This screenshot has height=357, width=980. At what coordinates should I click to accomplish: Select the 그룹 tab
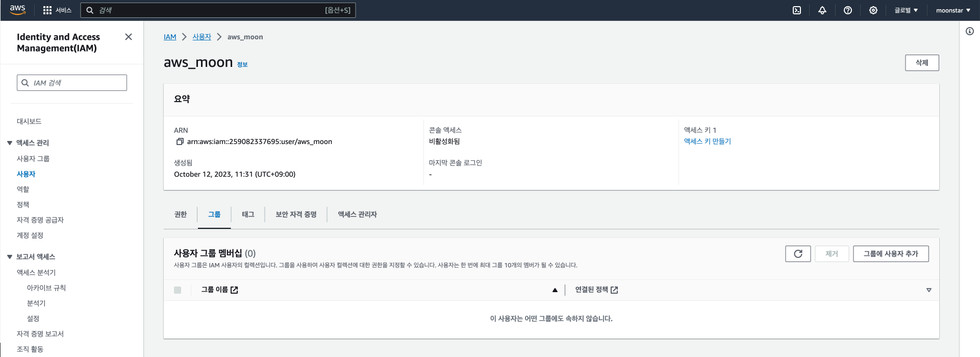(x=214, y=215)
